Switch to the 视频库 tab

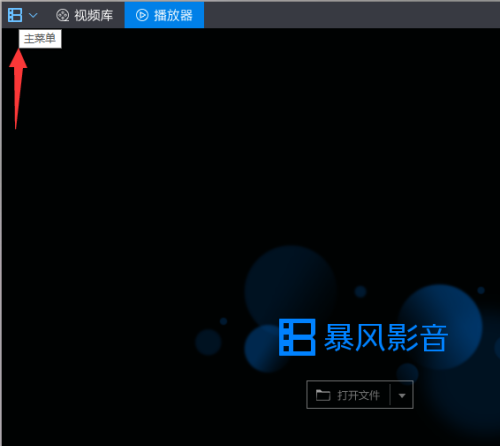[x=85, y=15]
